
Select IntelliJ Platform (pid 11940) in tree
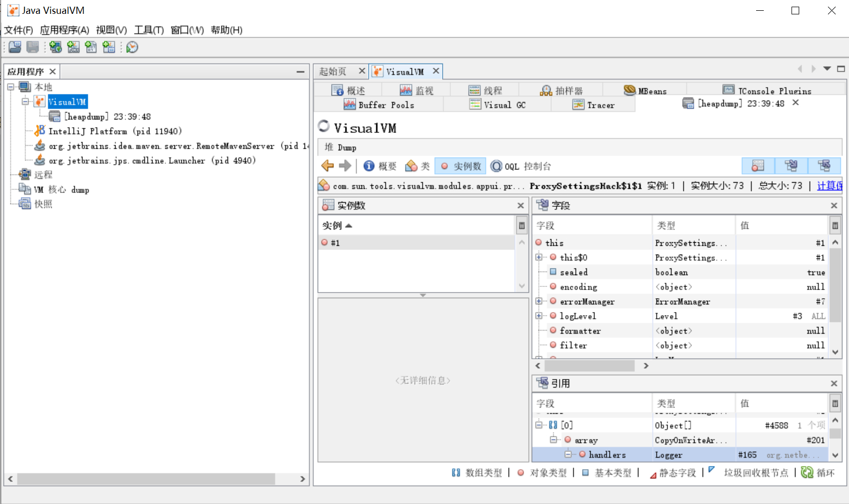[114, 131]
